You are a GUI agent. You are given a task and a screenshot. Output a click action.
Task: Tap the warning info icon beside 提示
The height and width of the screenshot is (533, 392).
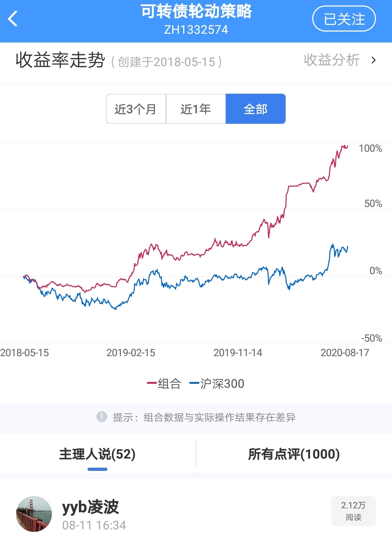click(x=102, y=417)
